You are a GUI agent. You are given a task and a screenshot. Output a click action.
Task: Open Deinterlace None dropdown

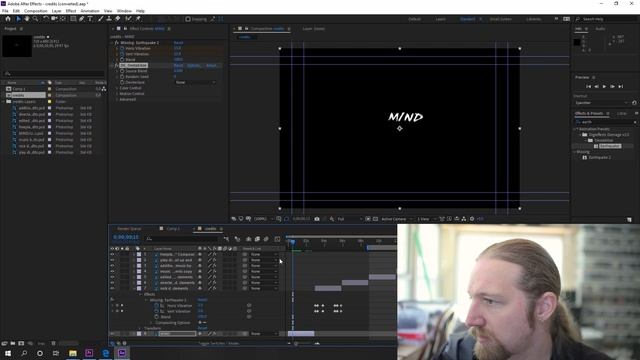click(195, 82)
